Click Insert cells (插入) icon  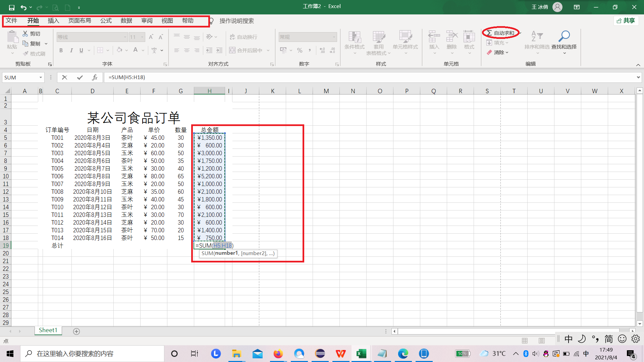[x=434, y=36]
